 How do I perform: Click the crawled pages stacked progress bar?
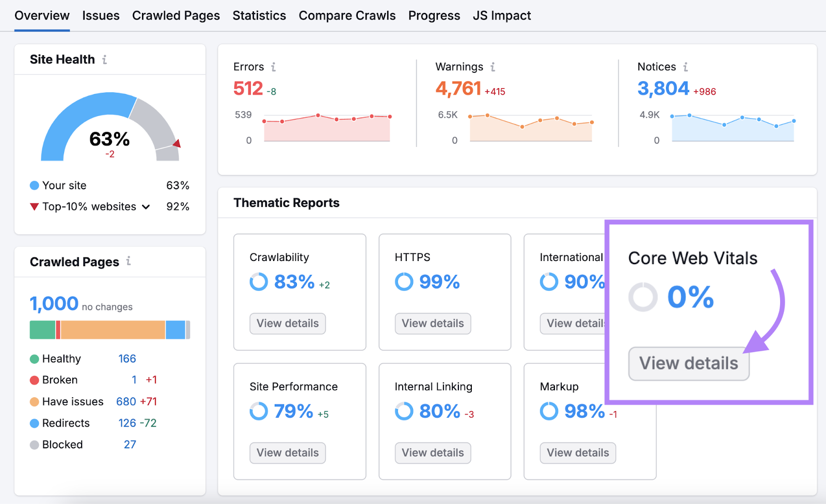coord(110,329)
